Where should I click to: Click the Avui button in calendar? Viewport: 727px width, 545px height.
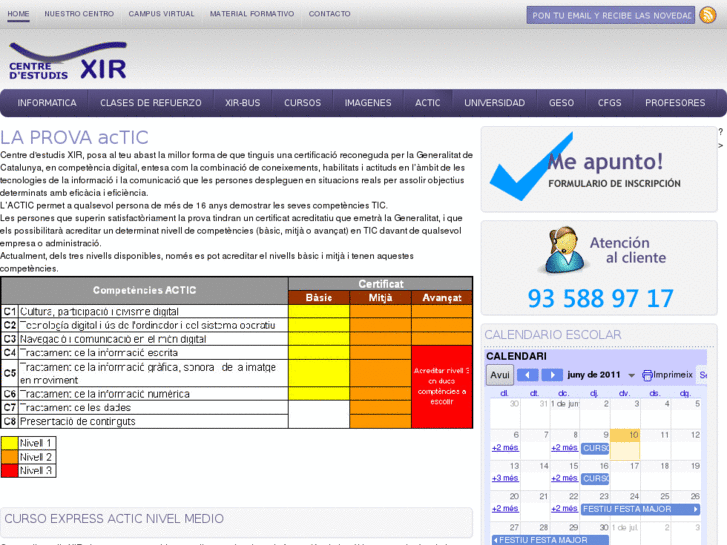coord(500,375)
